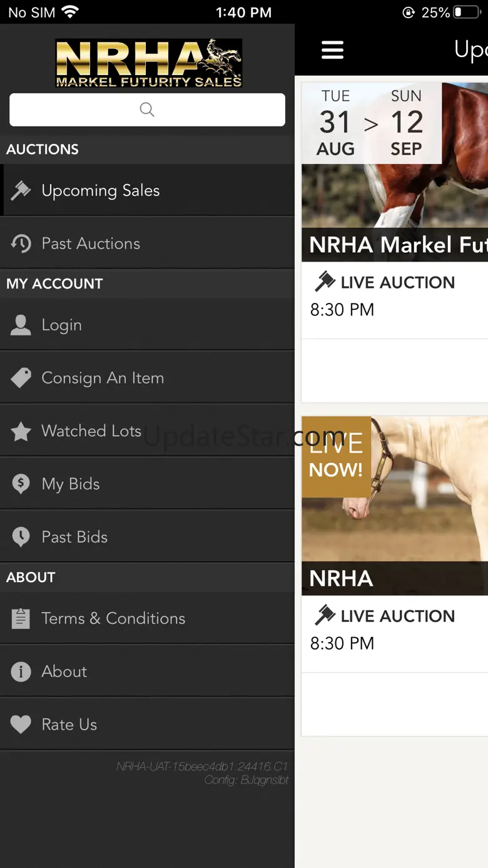Click the About info icon
Image resolution: width=488 pixels, height=868 pixels.
click(21, 671)
